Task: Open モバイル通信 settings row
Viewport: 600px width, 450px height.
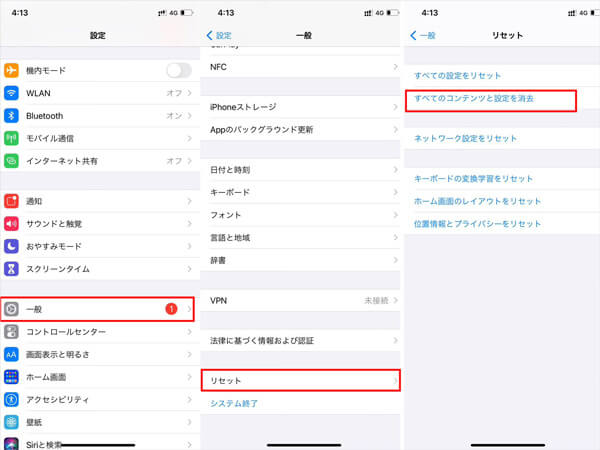Action: point(100,138)
